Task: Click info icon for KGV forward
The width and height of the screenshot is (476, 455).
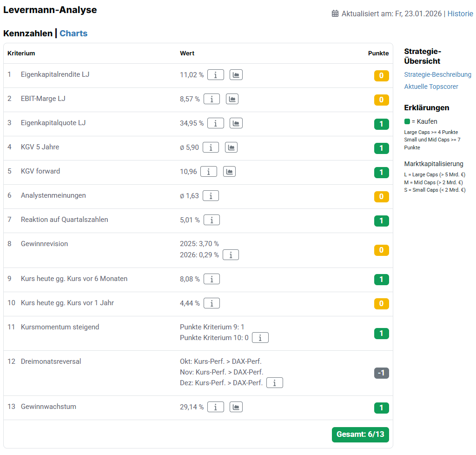Action: point(209,172)
